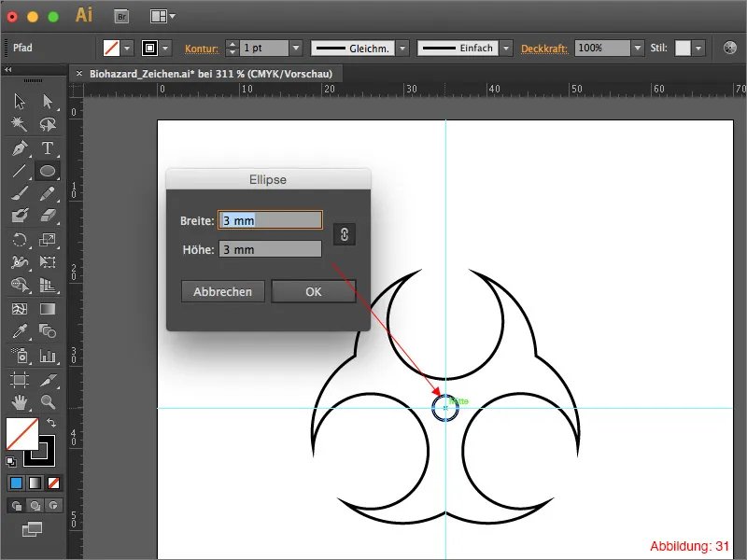Set paint mode to Color
Screen dimensions: 747x560
[16, 483]
